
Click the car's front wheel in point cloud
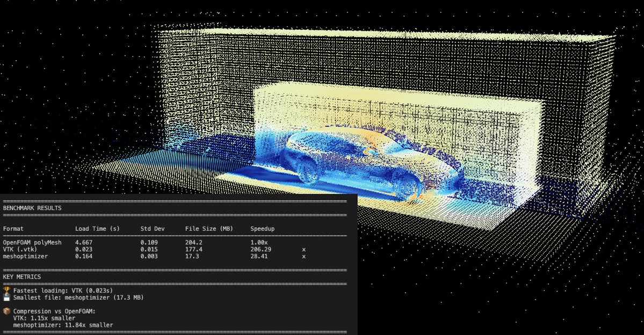[x=307, y=170]
